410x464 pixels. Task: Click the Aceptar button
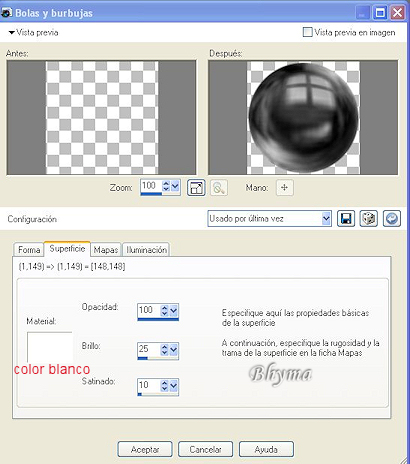(x=145, y=449)
